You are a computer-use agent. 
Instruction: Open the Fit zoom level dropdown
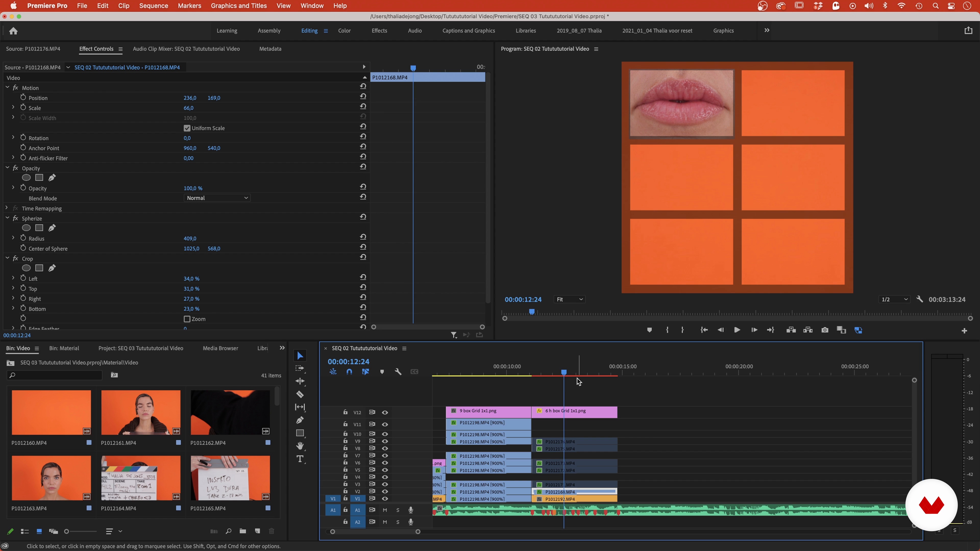click(x=569, y=300)
